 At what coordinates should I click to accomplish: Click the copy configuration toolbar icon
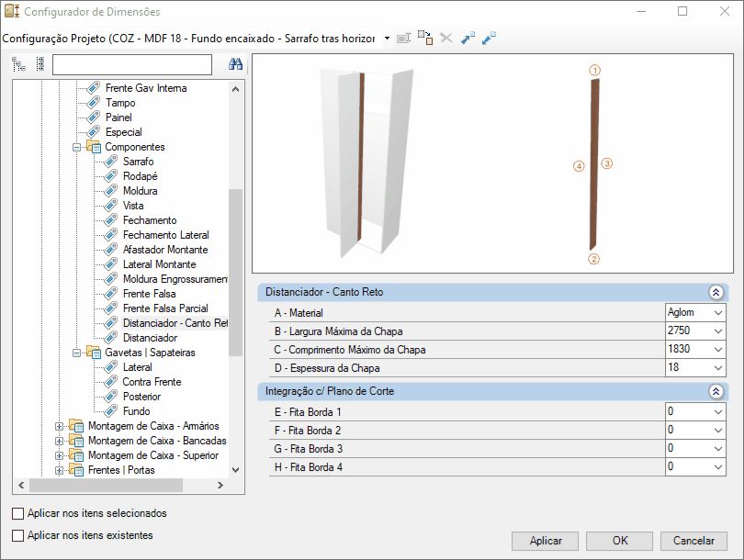tap(425, 38)
